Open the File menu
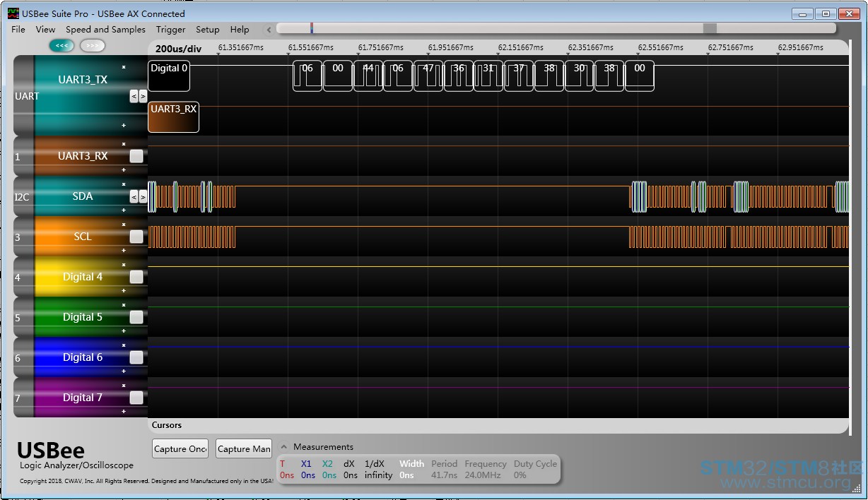 (18, 30)
